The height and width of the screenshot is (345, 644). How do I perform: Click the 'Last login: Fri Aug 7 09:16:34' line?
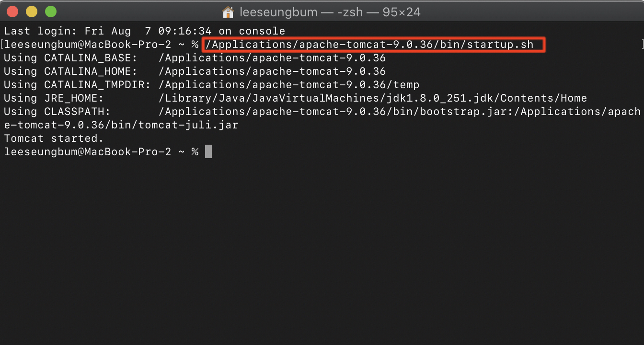(144, 31)
